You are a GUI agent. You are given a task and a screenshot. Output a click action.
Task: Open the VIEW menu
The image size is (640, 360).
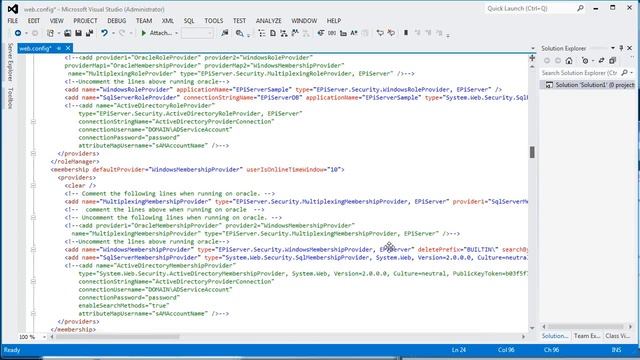coord(56,20)
